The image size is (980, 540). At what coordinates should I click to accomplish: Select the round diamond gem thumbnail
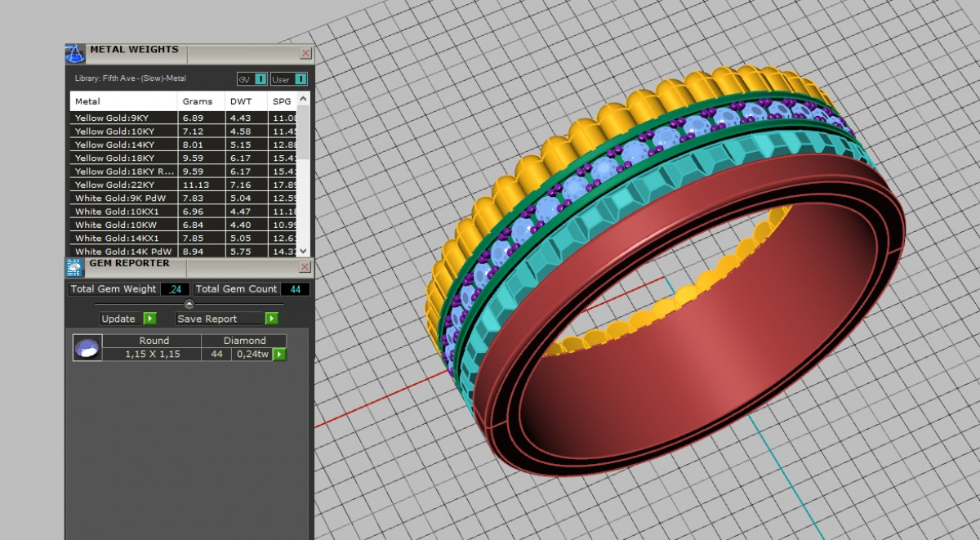(87, 348)
